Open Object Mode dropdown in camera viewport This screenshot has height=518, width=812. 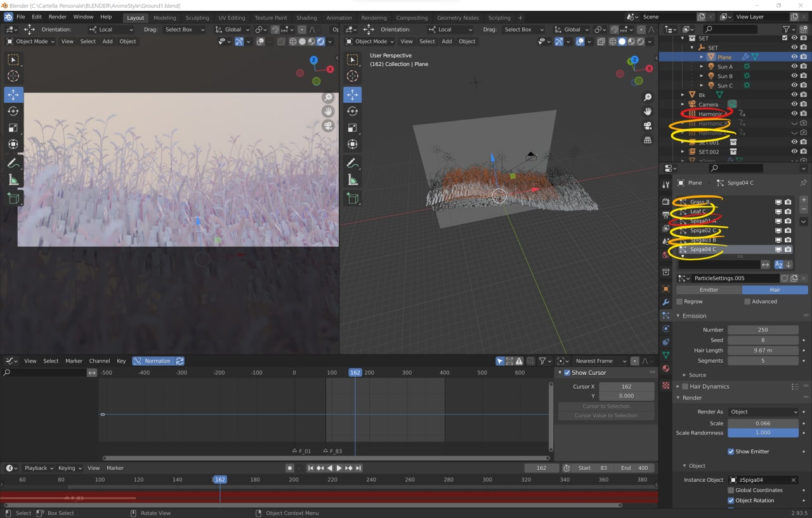30,41
